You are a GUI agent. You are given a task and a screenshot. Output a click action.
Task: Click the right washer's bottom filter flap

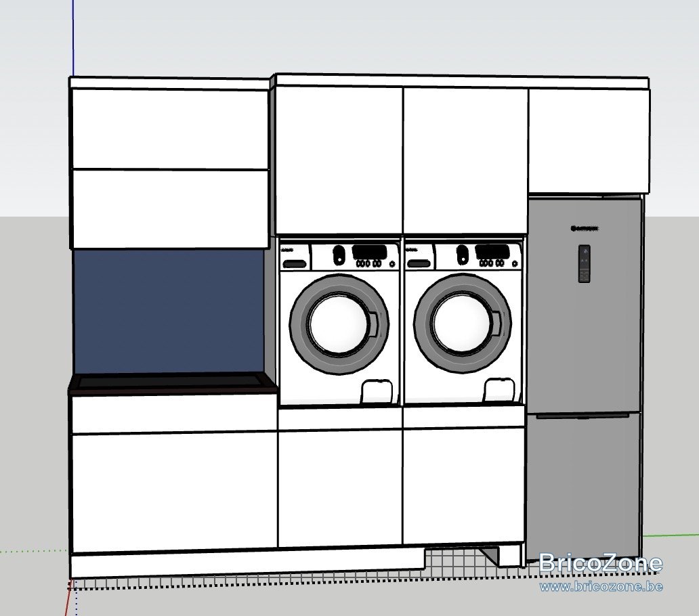(499, 389)
